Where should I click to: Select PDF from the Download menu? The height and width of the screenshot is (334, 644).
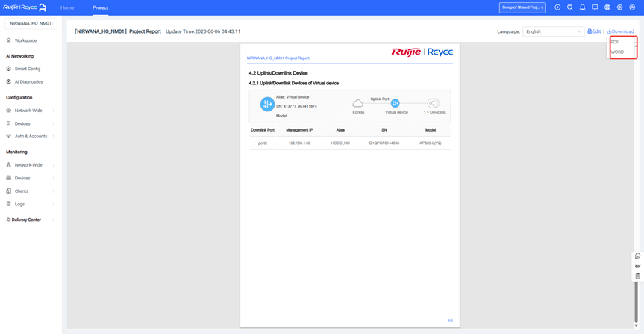click(615, 42)
